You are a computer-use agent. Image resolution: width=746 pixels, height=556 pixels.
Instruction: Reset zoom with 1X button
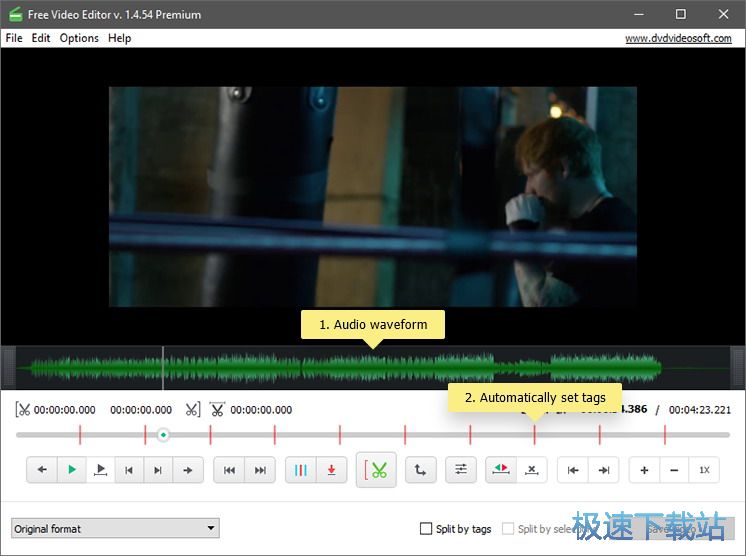click(704, 470)
